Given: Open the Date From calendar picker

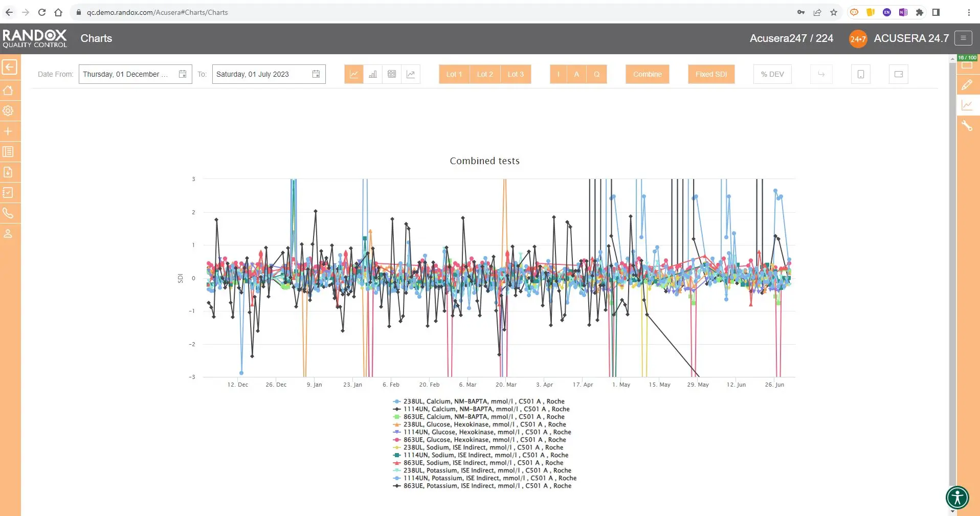Looking at the screenshot, I should [183, 74].
